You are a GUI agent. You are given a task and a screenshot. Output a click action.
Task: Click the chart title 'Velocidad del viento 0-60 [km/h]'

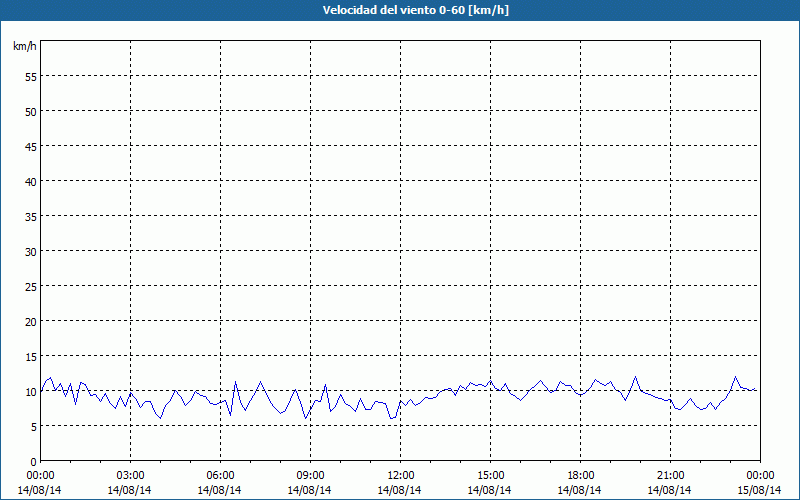tap(416, 10)
